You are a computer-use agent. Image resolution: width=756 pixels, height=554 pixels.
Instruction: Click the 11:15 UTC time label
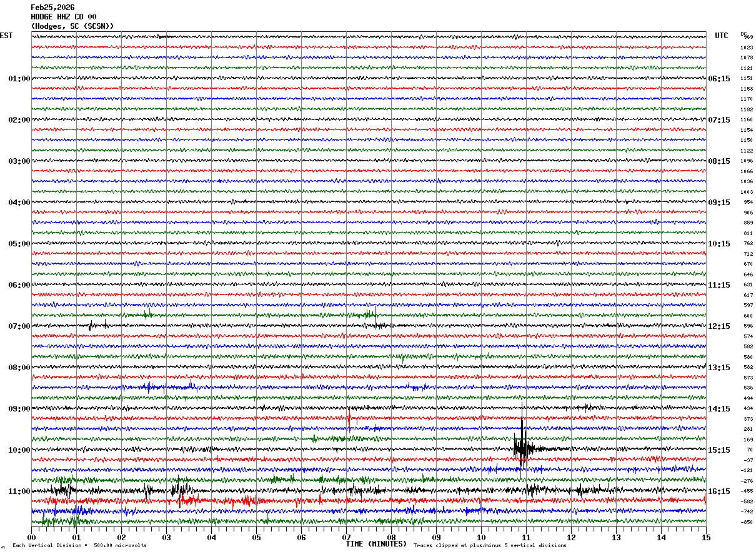click(x=719, y=285)
